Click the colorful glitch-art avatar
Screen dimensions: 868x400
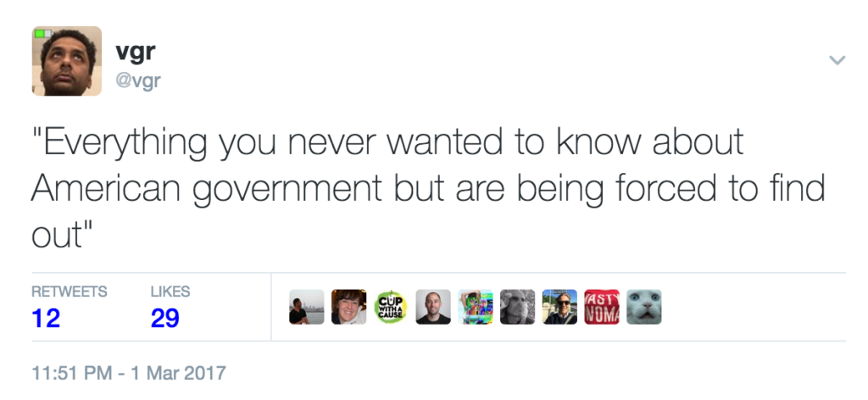[476, 307]
